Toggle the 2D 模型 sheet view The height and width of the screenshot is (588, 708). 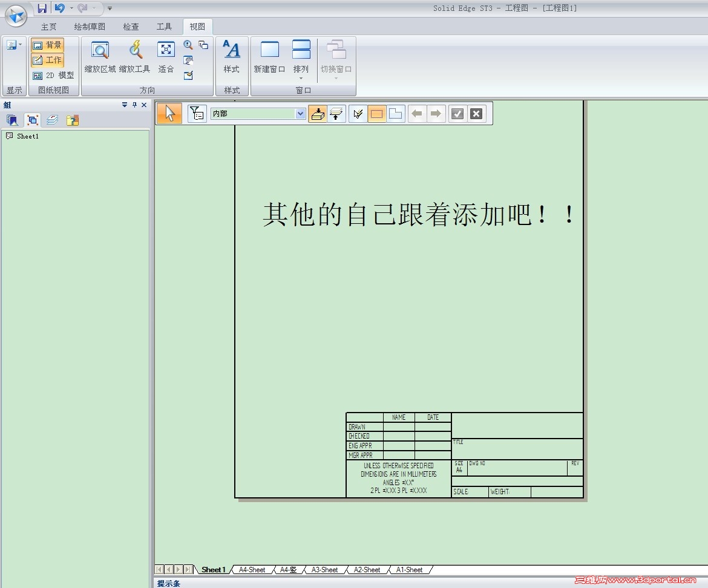coord(53,76)
